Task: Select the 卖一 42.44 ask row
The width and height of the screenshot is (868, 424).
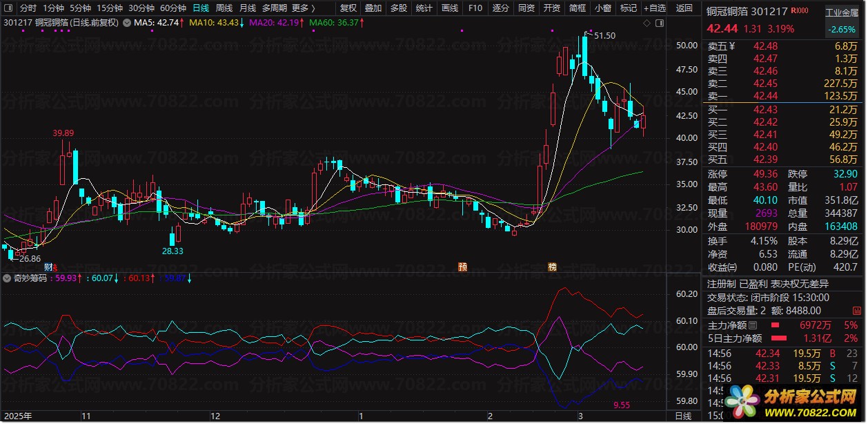Action: point(783,96)
